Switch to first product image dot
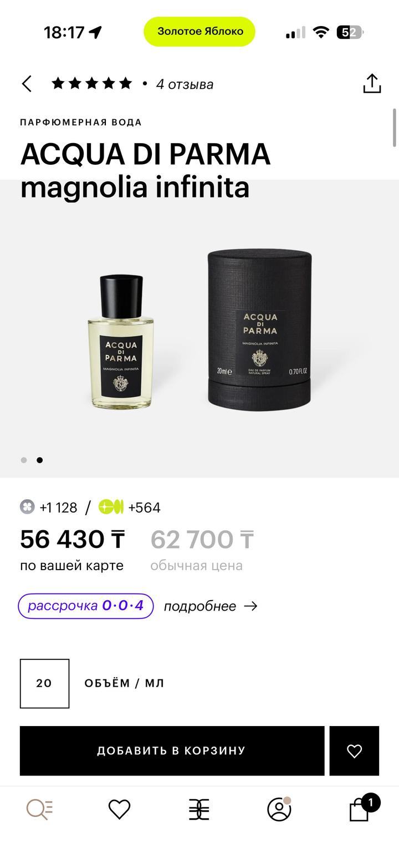 [24, 460]
